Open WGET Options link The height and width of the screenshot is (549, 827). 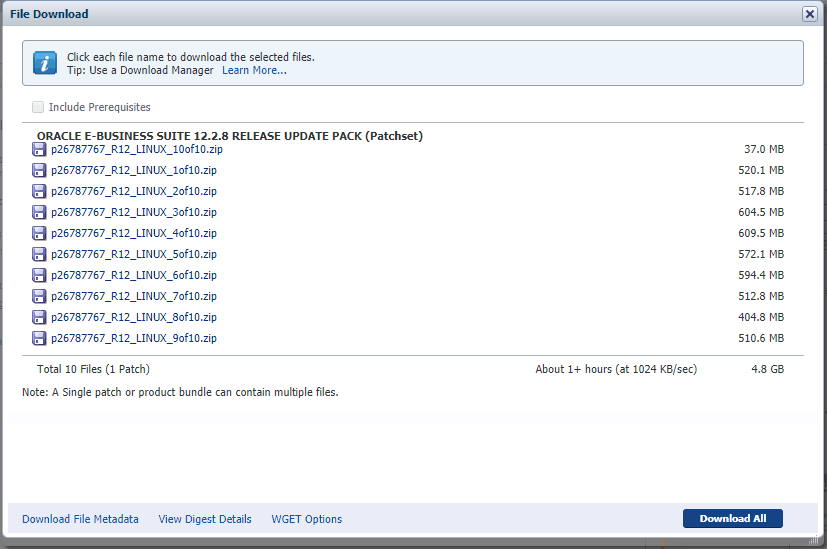[x=306, y=519]
